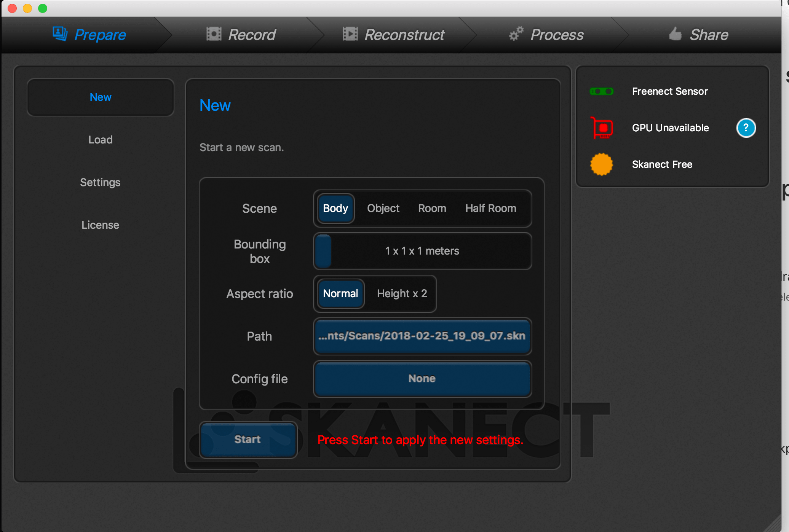Viewport: 789px width, 532px height.
Task: Click Skanect Free license text
Action: pos(662,164)
